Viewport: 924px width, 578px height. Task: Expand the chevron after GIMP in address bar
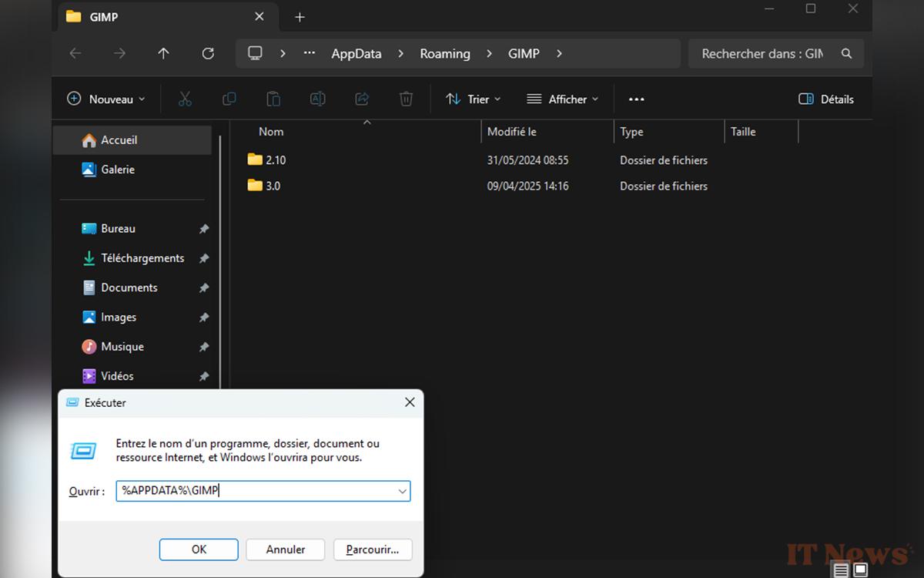[x=559, y=54]
